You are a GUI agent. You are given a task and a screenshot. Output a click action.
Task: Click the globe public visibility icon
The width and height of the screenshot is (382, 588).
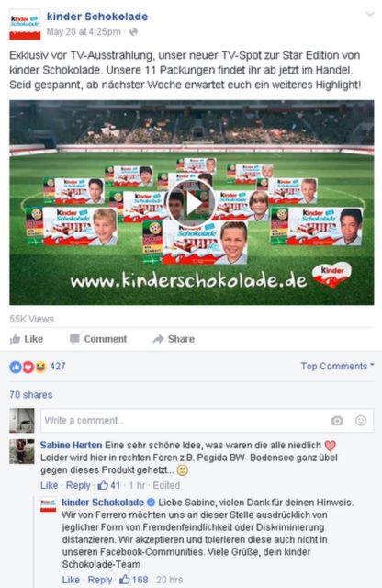click(x=133, y=32)
